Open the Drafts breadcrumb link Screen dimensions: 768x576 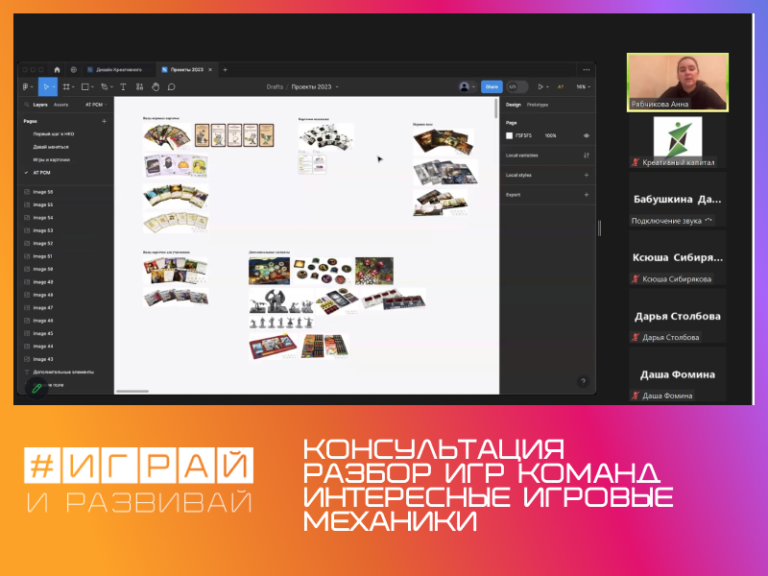(275, 87)
